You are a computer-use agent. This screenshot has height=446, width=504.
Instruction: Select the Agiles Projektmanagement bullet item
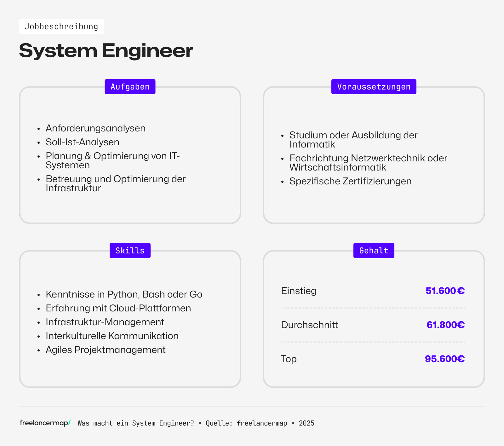click(x=105, y=350)
